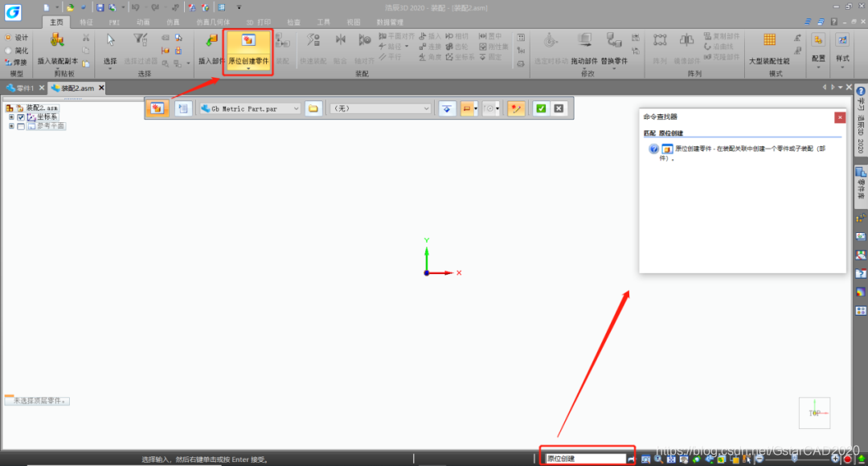Screen dimensions: 868x466
Task: Switch to 仿真几何体 ribbon tab
Action: [213, 22]
